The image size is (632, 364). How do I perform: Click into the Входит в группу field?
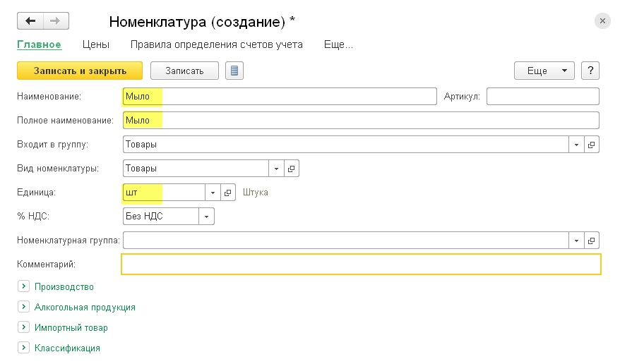(x=346, y=145)
